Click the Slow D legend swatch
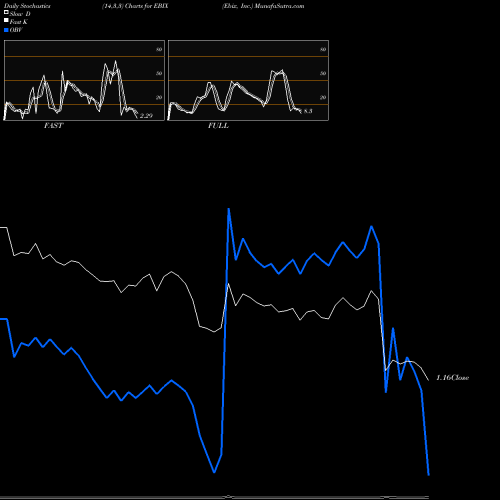This screenshot has width=500, height=500. pyautogui.click(x=6, y=13)
